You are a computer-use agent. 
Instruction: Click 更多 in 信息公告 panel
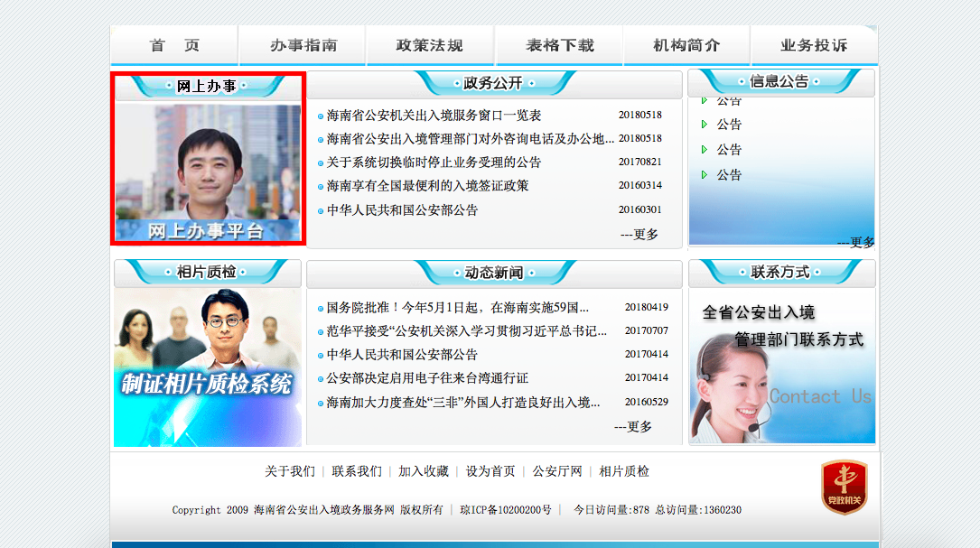(855, 242)
